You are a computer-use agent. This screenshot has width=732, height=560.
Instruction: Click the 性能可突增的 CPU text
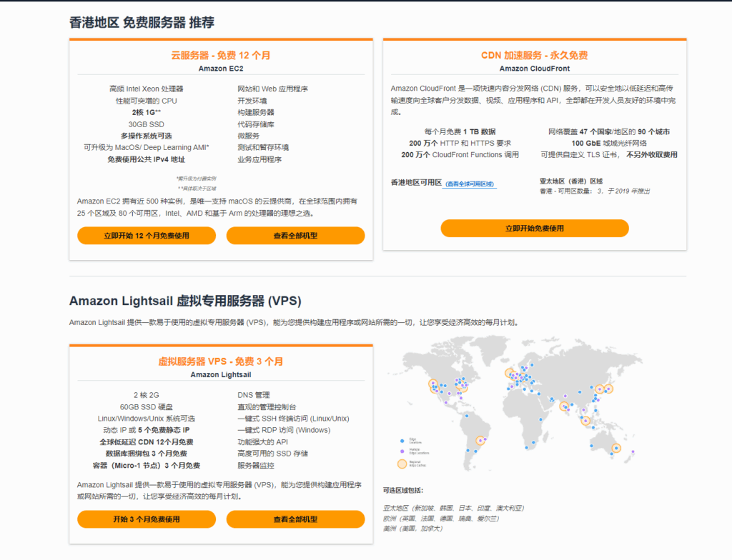[x=146, y=101]
